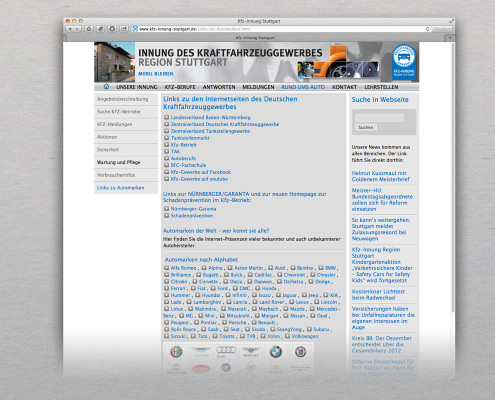This screenshot has height=400, width=495.
Task: Open the LEHRSTELLEN menu item
Action: coord(381,87)
